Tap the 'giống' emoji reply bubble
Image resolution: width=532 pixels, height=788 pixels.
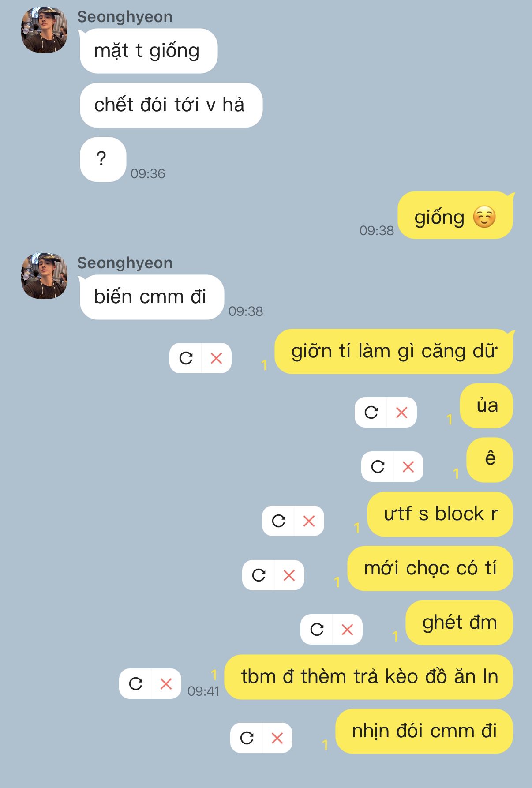[x=455, y=216]
